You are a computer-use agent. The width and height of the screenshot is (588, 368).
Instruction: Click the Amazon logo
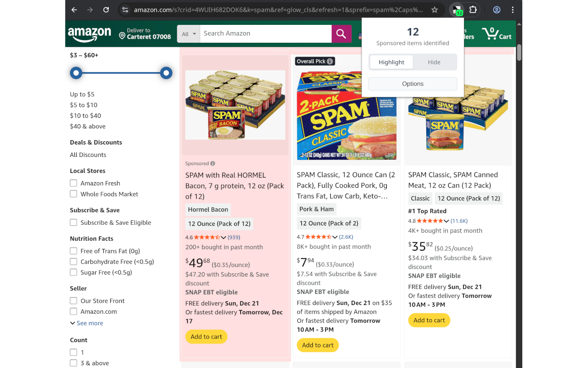90,34
